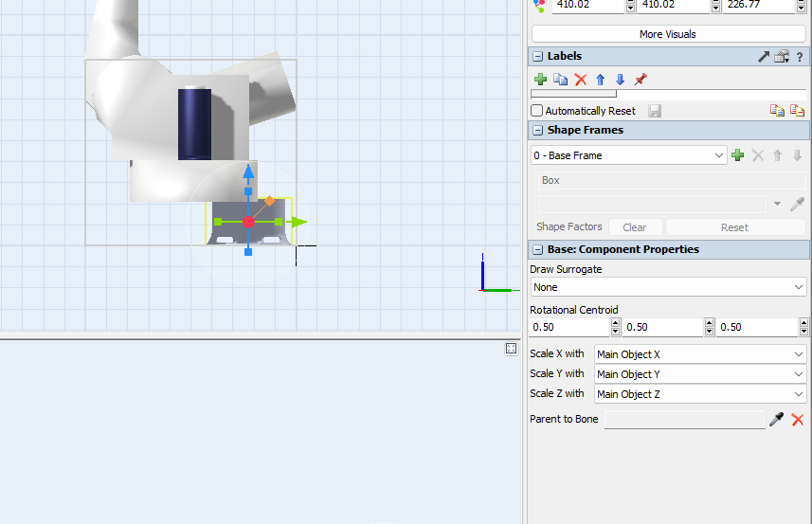Enable the Automatically Reset checkbox
The image size is (812, 524).
[537, 111]
